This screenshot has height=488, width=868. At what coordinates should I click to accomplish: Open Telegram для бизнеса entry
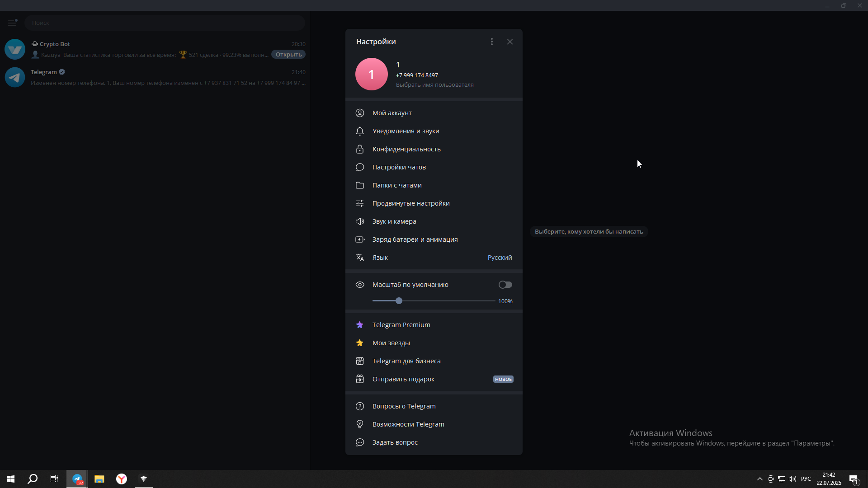(x=434, y=361)
